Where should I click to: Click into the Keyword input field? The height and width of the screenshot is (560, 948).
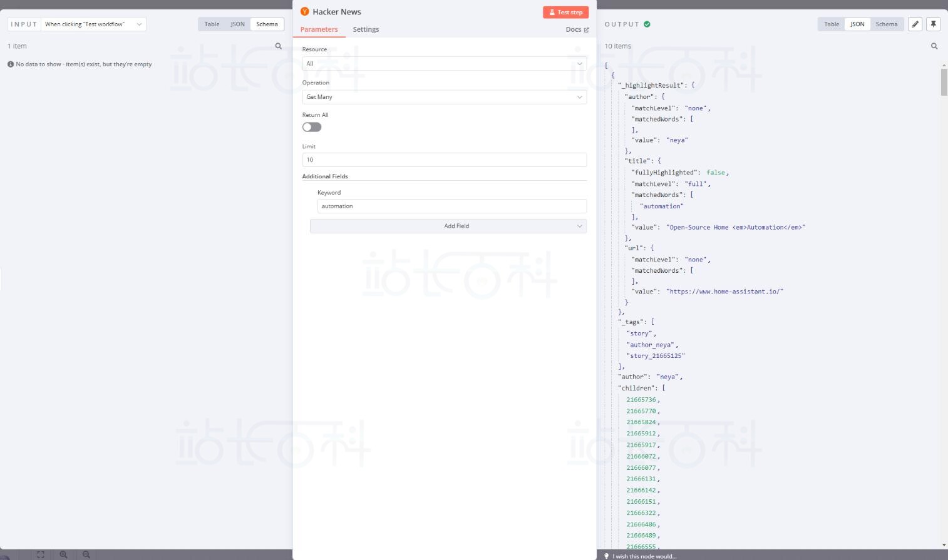click(452, 206)
